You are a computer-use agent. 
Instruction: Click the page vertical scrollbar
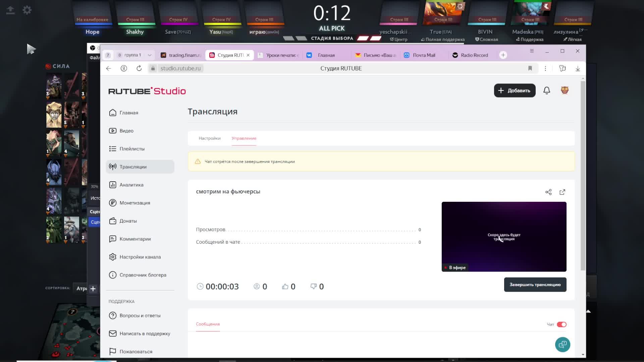click(583, 174)
